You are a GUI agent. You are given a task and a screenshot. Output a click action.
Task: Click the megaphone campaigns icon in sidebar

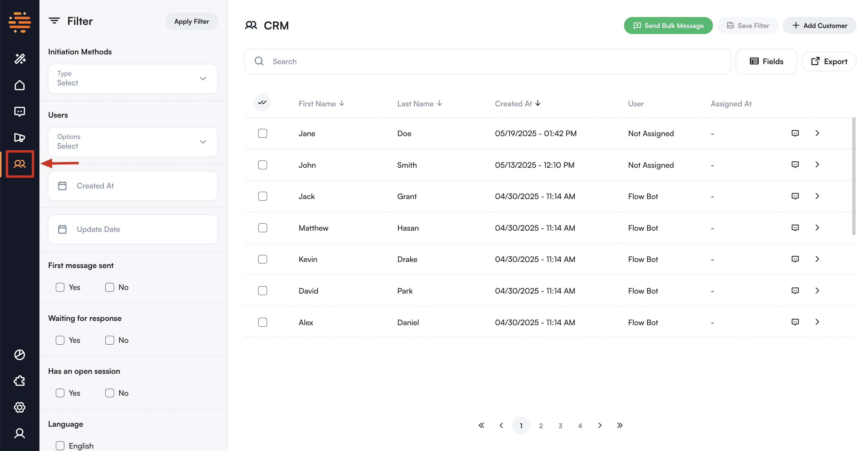[x=19, y=138]
